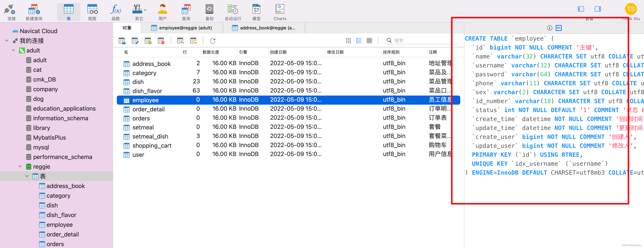Viewport: 644px width, 248px height.
Task: Show DDL panel via DDL icon
Action: tap(558, 28)
